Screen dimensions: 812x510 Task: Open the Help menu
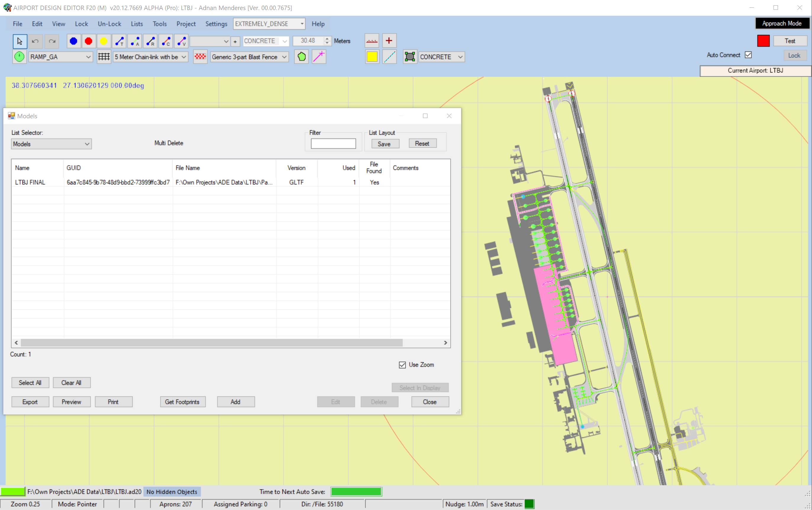[x=318, y=24]
